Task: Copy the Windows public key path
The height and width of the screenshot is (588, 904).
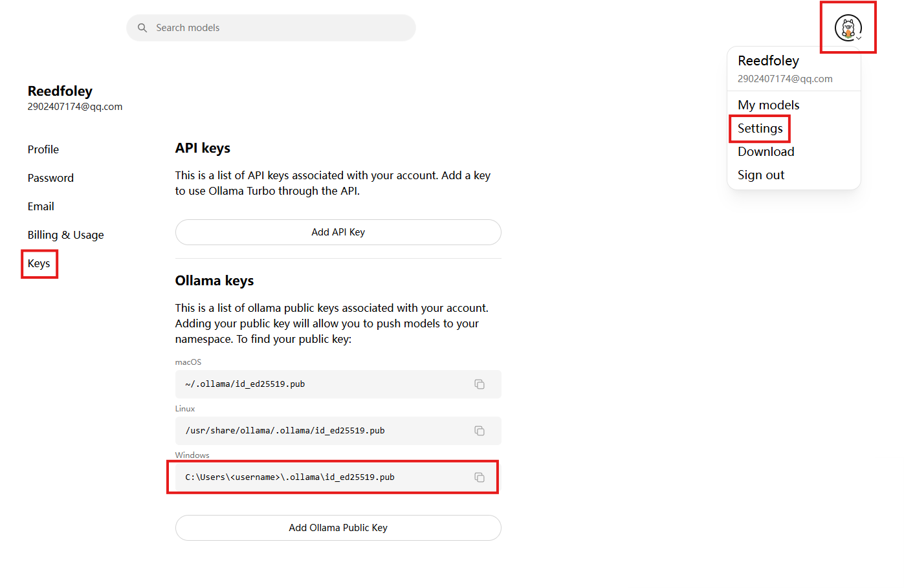Action: tap(480, 477)
